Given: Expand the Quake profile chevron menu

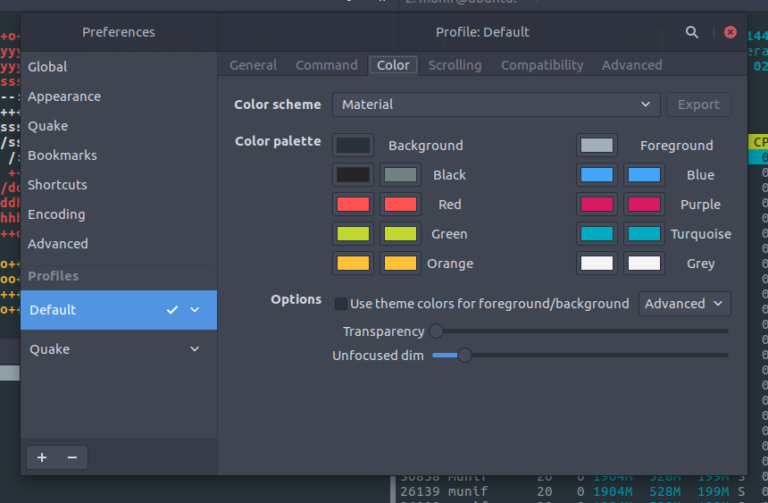Looking at the screenshot, I should coord(195,349).
